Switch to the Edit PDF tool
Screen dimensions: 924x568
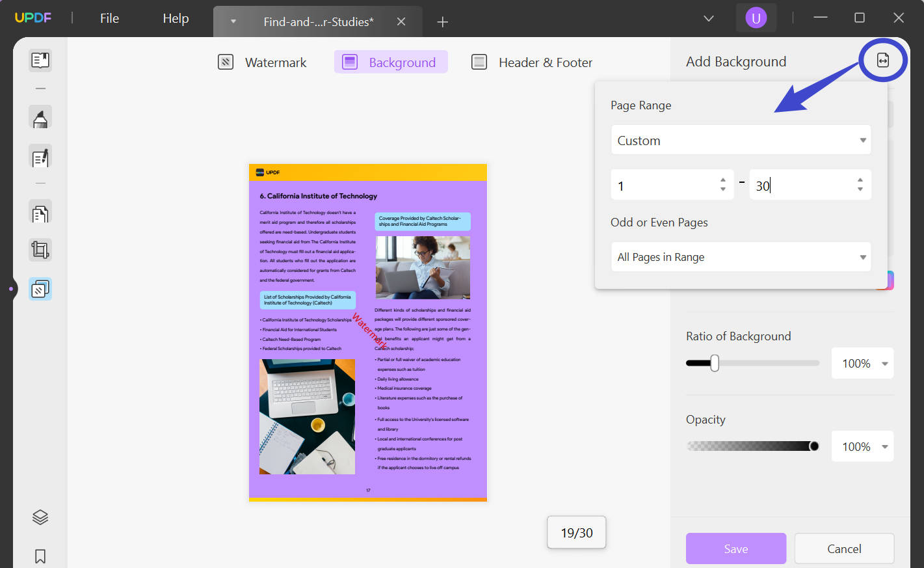pos(40,157)
